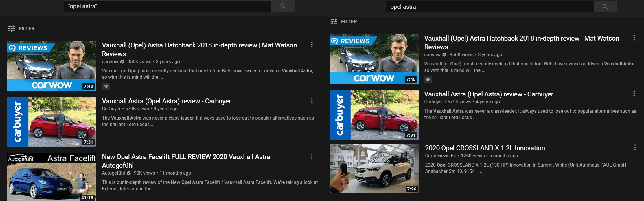Click "856K views • 3 years ago" in quoted-query results
Screen dimensions: 644x201
coord(154,62)
